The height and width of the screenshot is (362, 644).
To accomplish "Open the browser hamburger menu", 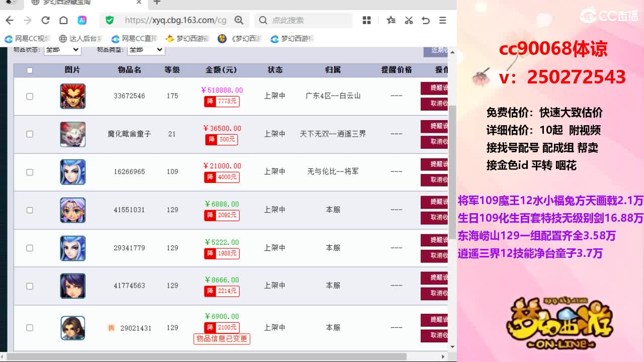I will (443, 20).
